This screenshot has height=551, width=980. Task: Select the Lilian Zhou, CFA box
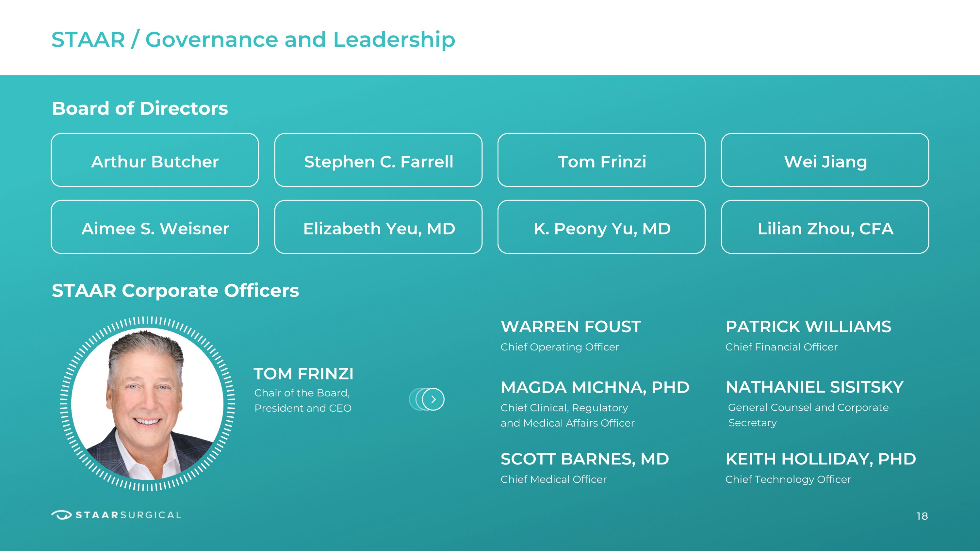point(825,227)
